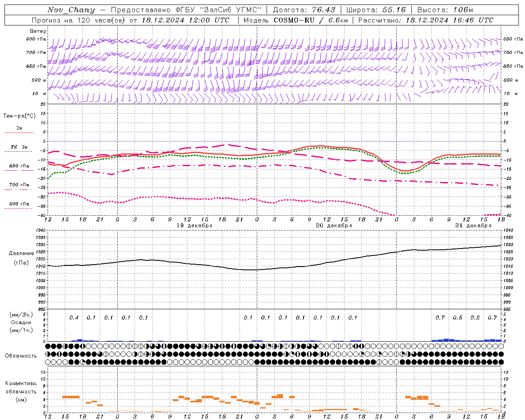Click the "700 гПа" temperature legend entry
Screen dimensions: 525x420
pos(19,185)
